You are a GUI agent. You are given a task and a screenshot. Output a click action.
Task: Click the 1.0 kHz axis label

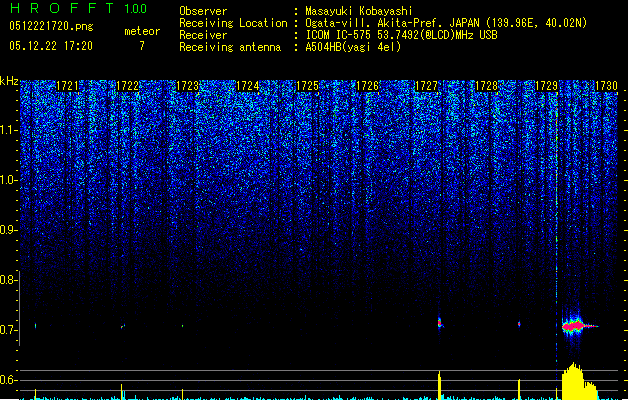pos(7,180)
